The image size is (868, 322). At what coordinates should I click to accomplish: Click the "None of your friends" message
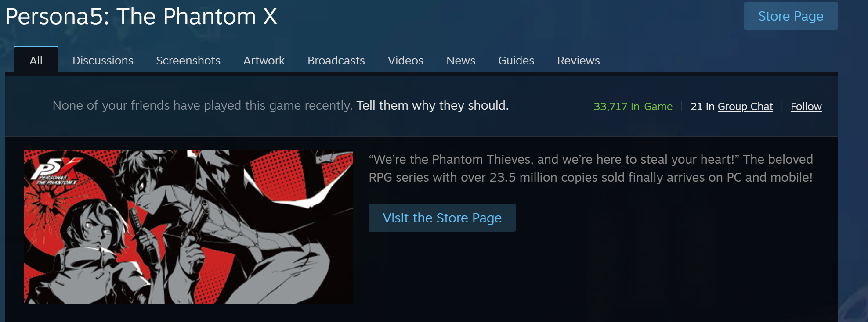pyautogui.click(x=202, y=105)
